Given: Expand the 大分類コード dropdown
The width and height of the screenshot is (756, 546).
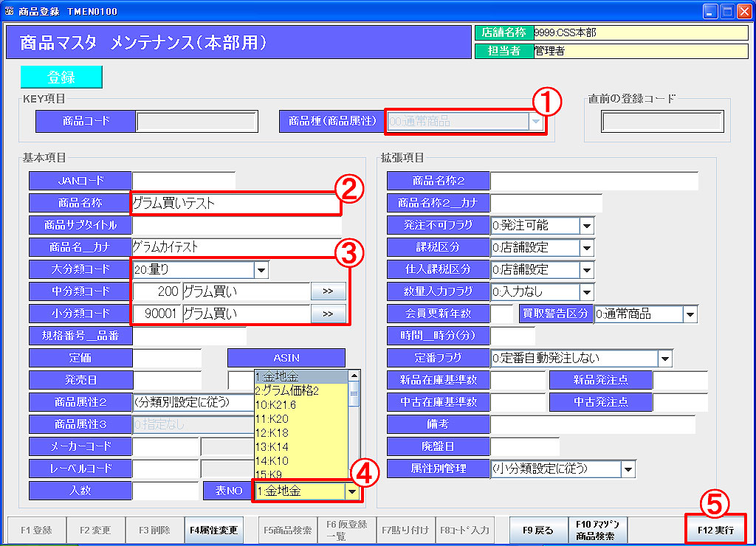Looking at the screenshot, I should tap(261, 270).
